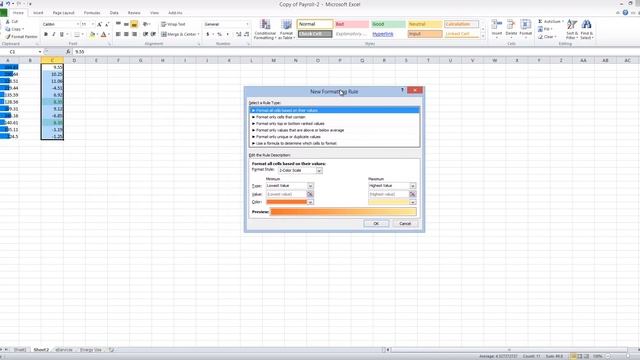Image resolution: width=640 pixels, height=360 pixels.
Task: Align text left in the ribbon
Action: [118, 34]
